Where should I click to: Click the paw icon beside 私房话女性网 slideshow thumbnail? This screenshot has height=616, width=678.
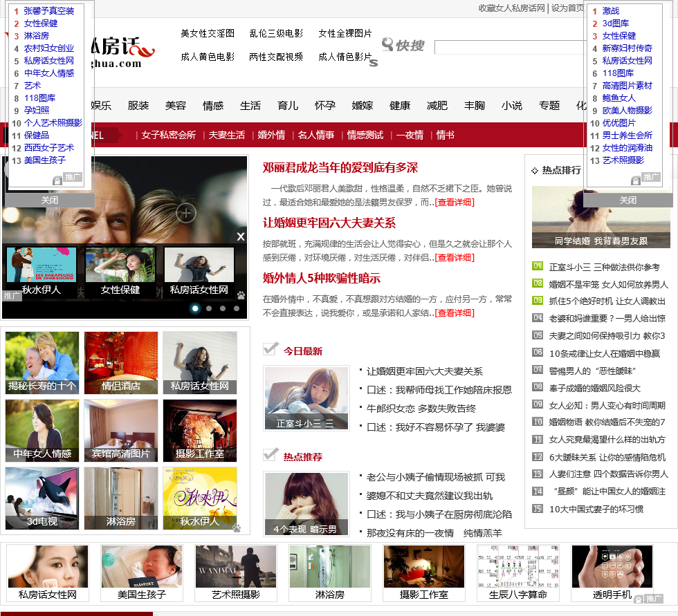pyautogui.click(x=241, y=295)
